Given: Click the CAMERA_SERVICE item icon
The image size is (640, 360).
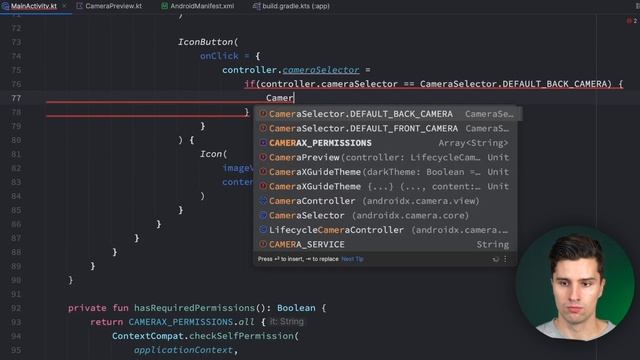Looking at the screenshot, I should click(x=263, y=244).
